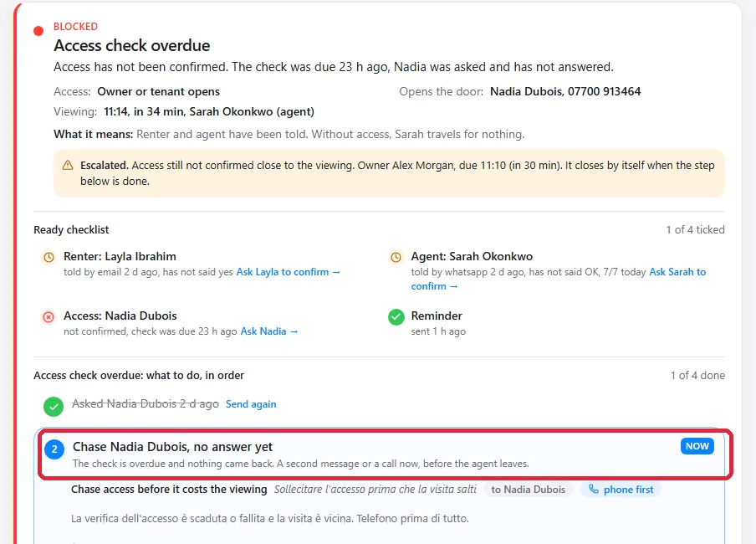Click the What it means explanation line
This screenshot has height=544, width=756.
tap(289, 134)
